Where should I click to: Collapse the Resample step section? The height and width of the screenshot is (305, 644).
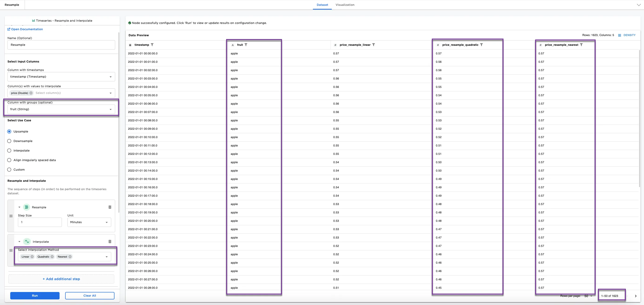coord(19,207)
